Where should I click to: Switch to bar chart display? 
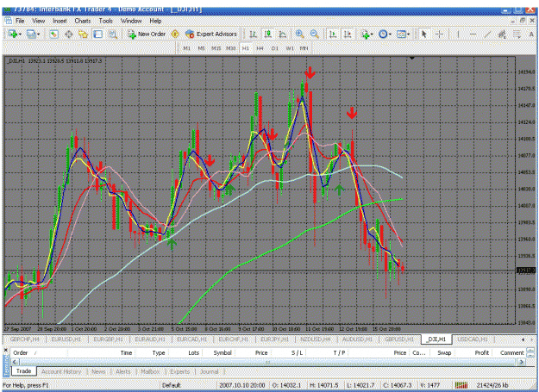click(253, 34)
